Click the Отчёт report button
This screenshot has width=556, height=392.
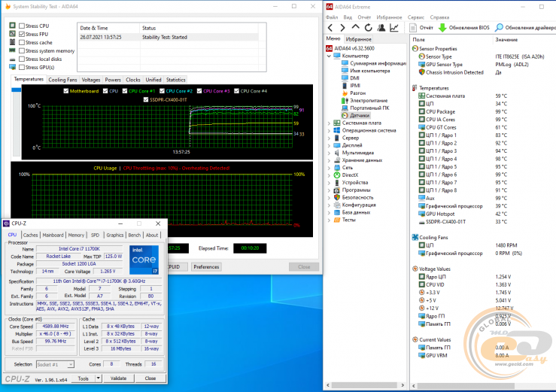click(x=421, y=27)
